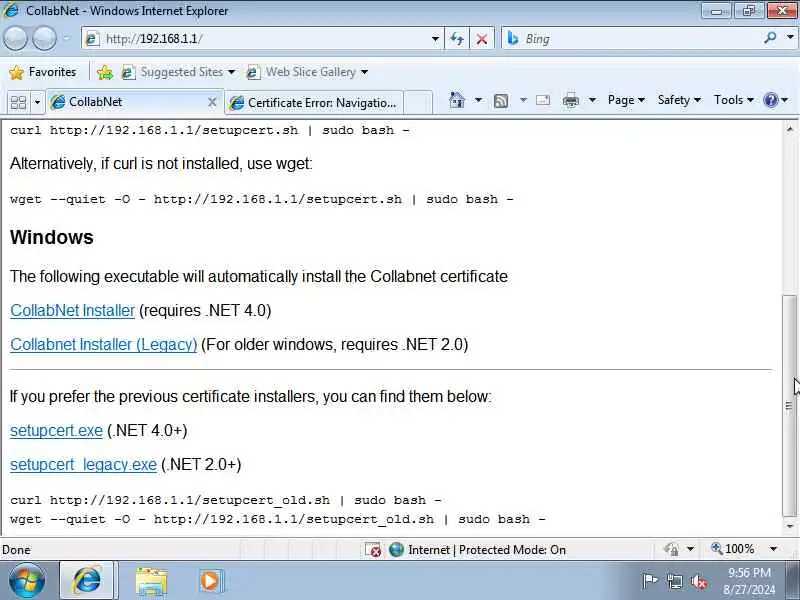800x600 pixels.
Task: Open the Tools menu
Action: click(x=733, y=100)
